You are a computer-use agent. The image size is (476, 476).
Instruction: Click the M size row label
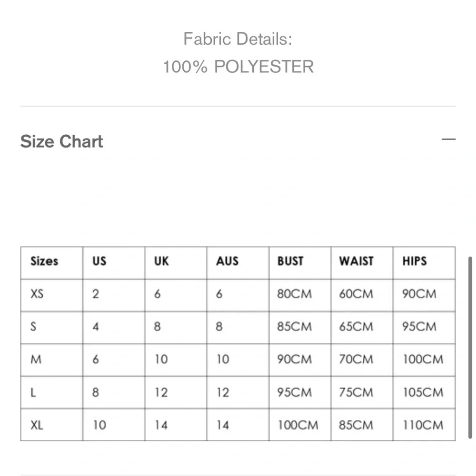pyautogui.click(x=36, y=359)
